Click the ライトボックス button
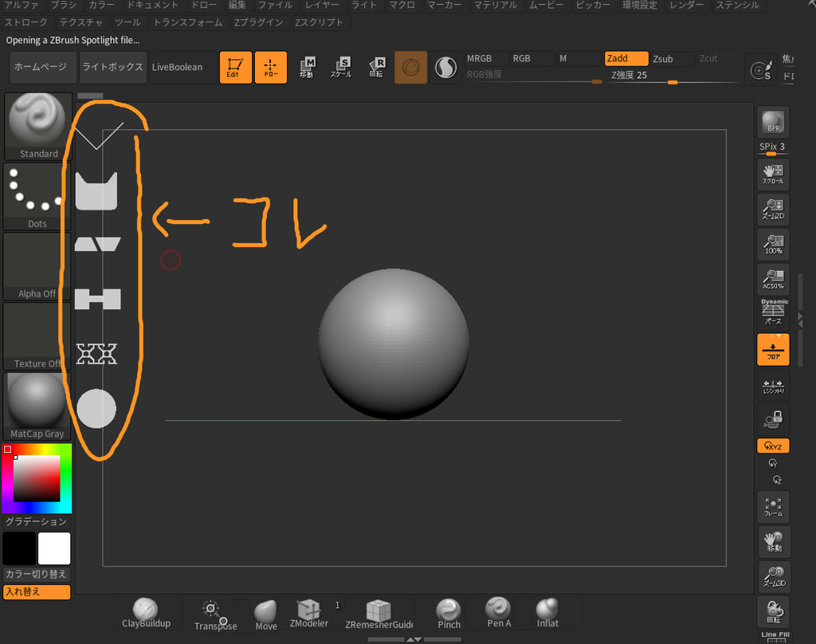816x644 pixels. click(112, 67)
